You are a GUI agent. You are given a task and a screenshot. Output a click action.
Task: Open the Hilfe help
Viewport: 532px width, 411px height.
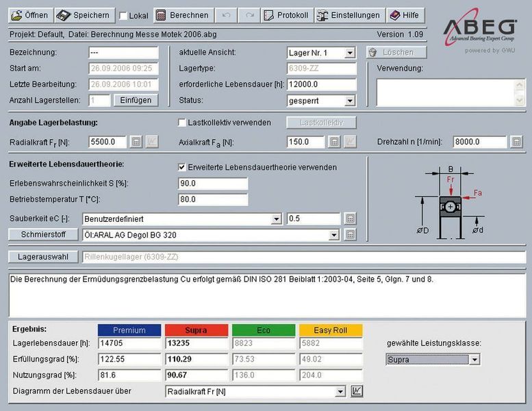point(405,15)
